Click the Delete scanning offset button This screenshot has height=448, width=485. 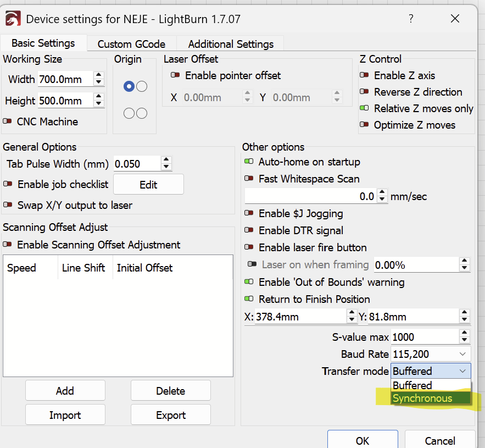[x=171, y=391]
